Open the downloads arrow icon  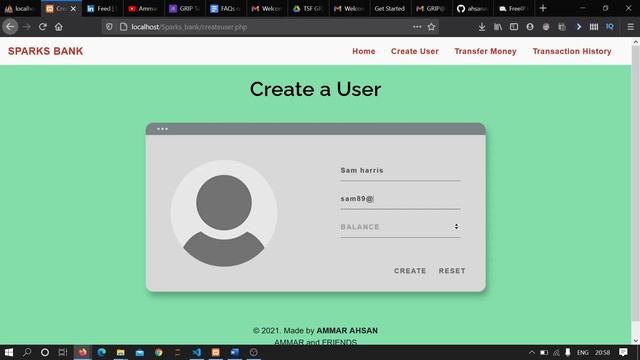pos(482,27)
